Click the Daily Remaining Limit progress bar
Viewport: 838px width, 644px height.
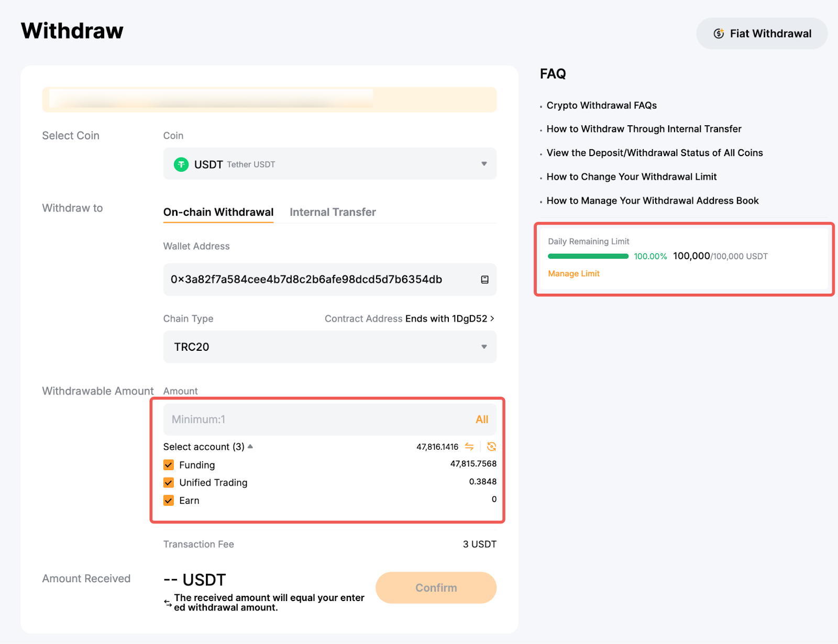[x=588, y=256]
